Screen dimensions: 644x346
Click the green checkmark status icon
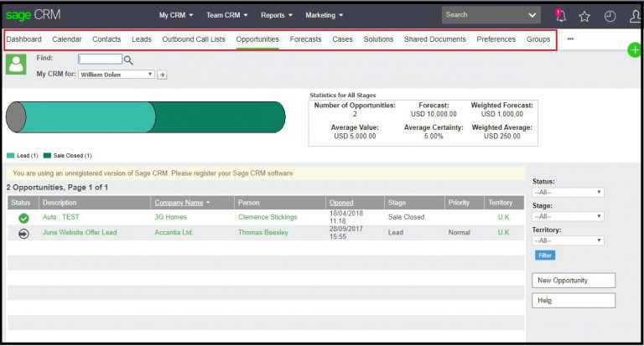(23, 218)
